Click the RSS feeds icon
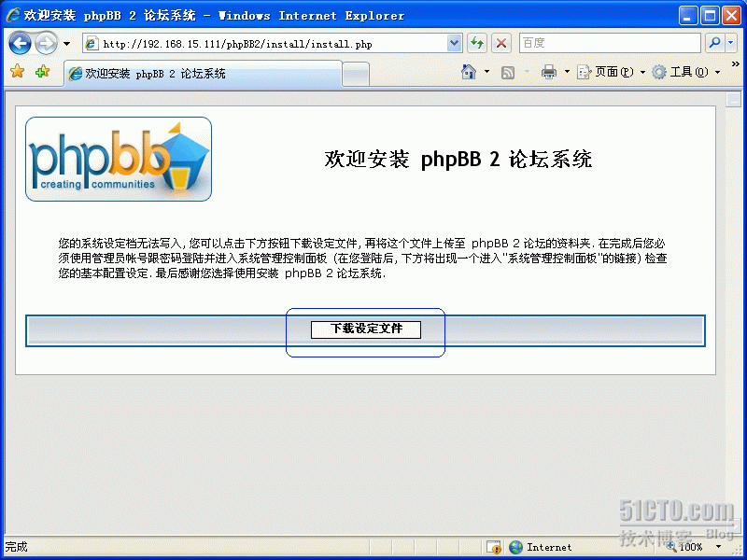Viewport: 747px width, 560px height. tap(508, 73)
